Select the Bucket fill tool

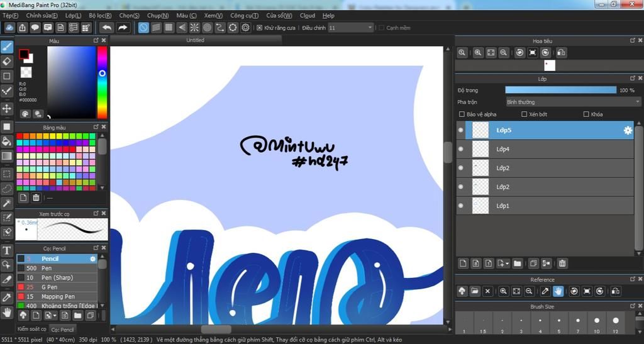[x=7, y=141]
